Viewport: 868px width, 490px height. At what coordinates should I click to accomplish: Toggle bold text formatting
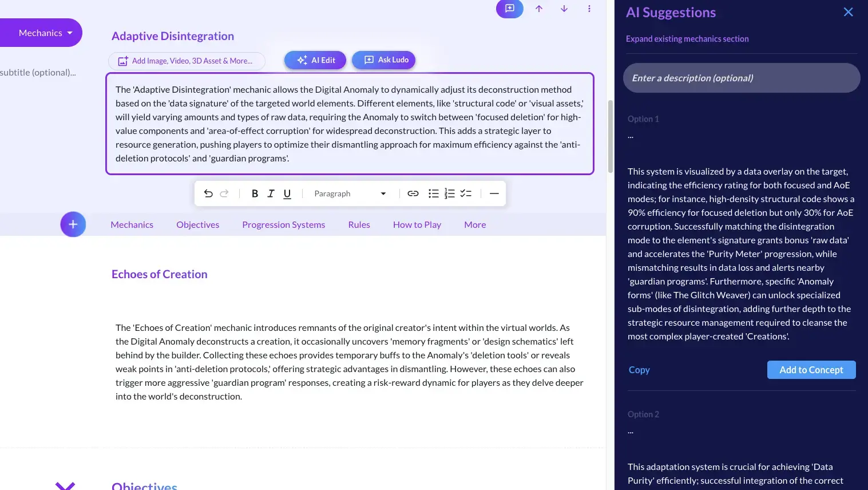click(255, 193)
